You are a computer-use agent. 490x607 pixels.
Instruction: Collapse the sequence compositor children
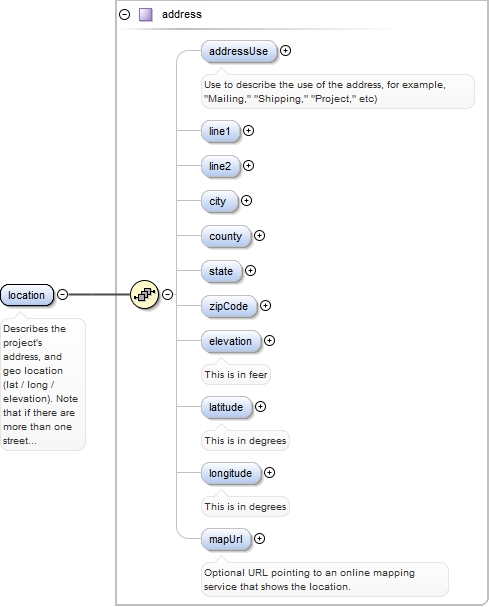167,295
